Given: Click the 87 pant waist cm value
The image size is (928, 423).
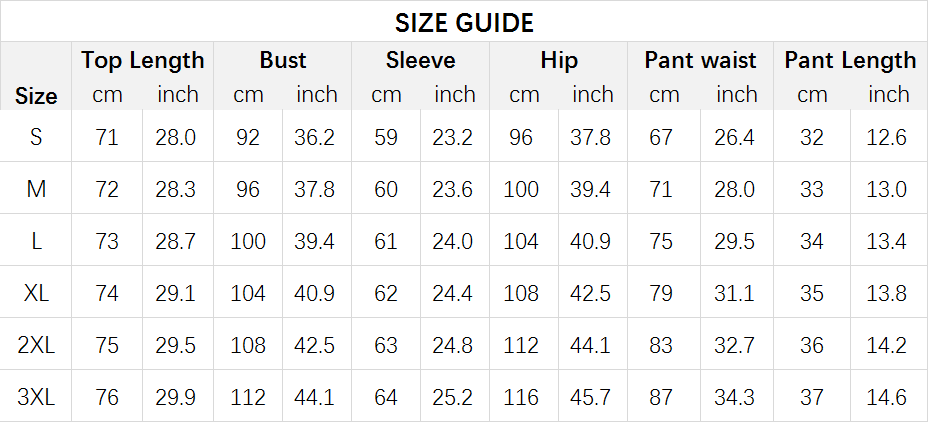Looking at the screenshot, I should [660, 398].
